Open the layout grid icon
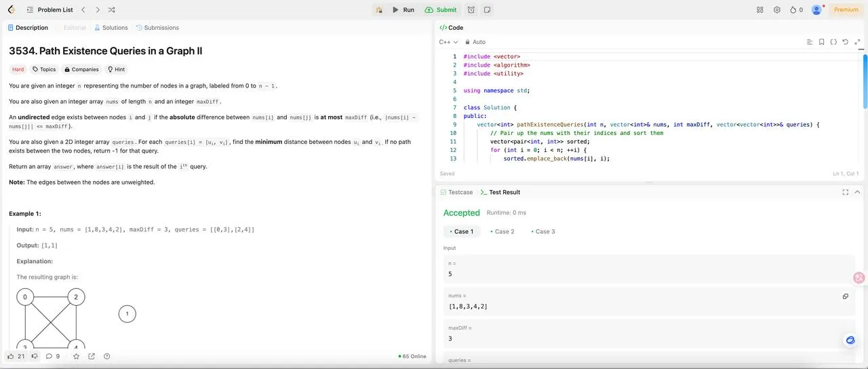This screenshot has height=369, width=868. coord(759,9)
